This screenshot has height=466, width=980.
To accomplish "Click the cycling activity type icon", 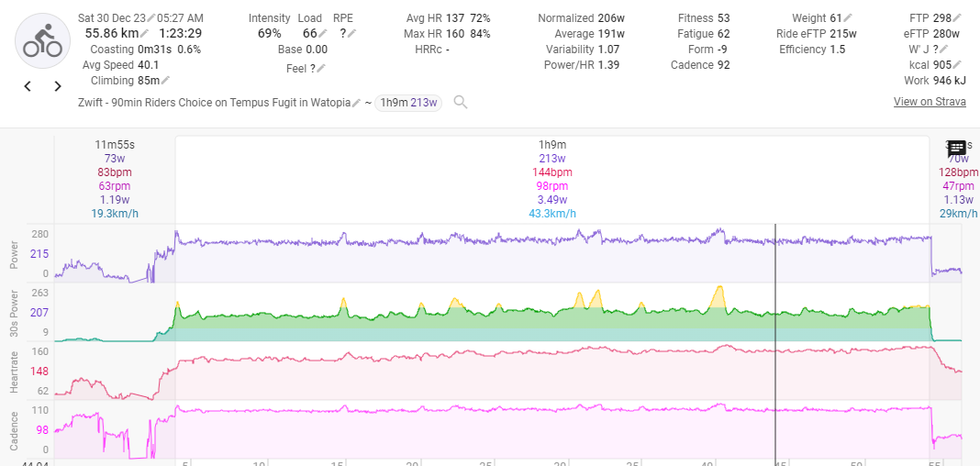I will (x=42, y=41).
